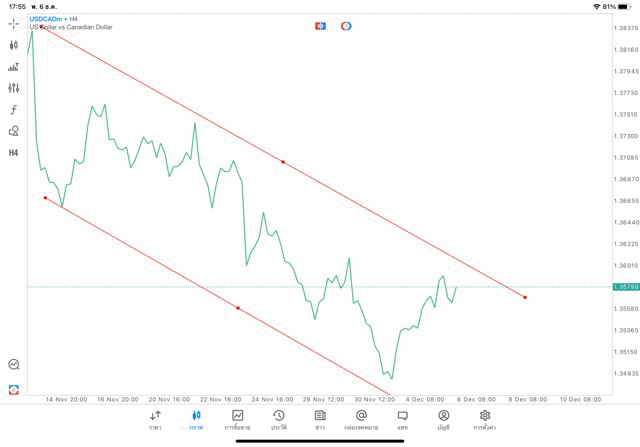Open the H4 timeframe selector in sidebar
Image resolution: width=640 pixels, height=447 pixels.
14,153
